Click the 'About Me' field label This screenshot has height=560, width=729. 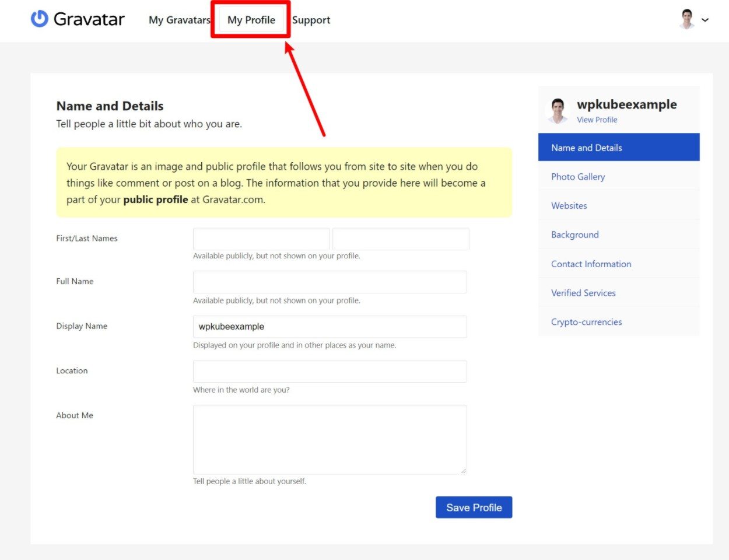pyautogui.click(x=75, y=415)
